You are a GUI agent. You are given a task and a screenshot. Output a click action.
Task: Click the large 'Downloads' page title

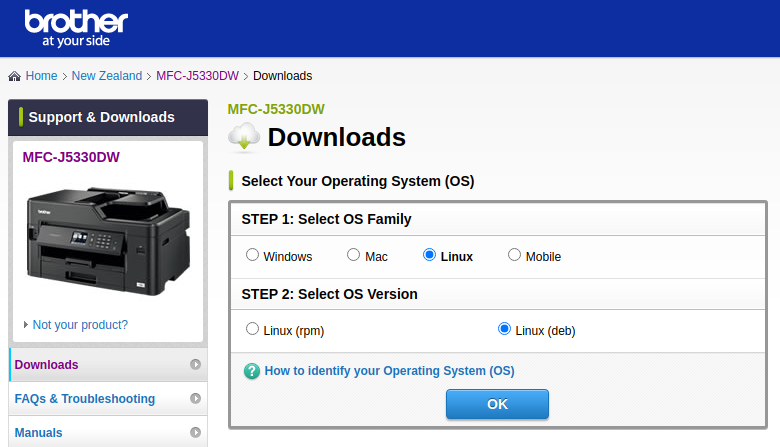337,137
